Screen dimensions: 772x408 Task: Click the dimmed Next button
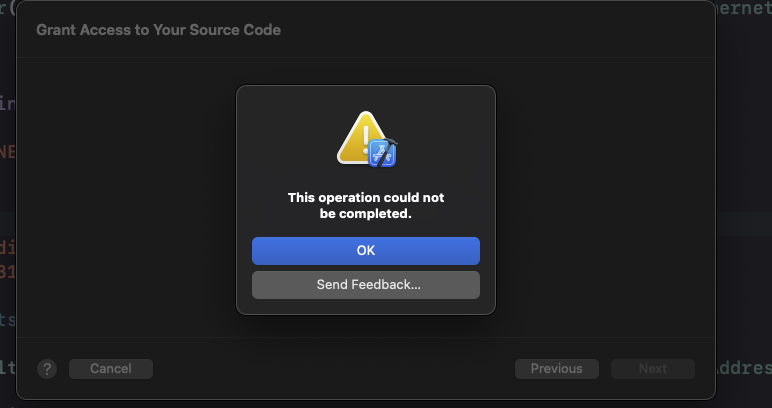[652, 369]
